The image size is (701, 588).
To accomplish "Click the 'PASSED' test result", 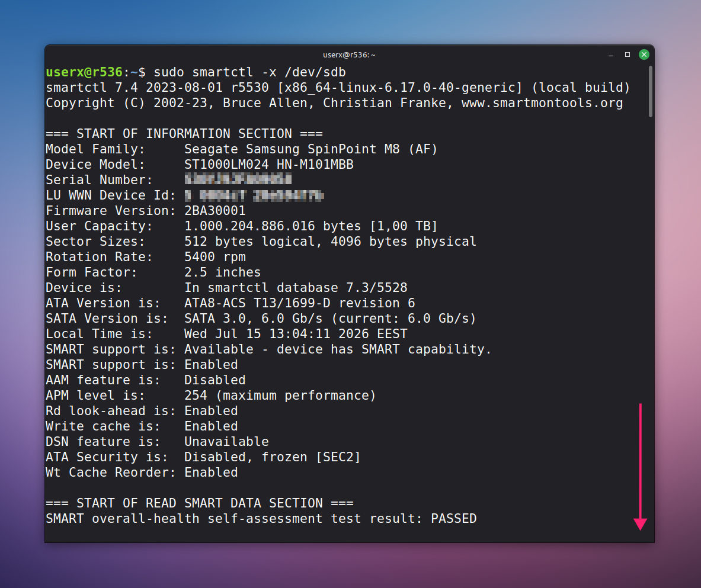I will tap(453, 519).
